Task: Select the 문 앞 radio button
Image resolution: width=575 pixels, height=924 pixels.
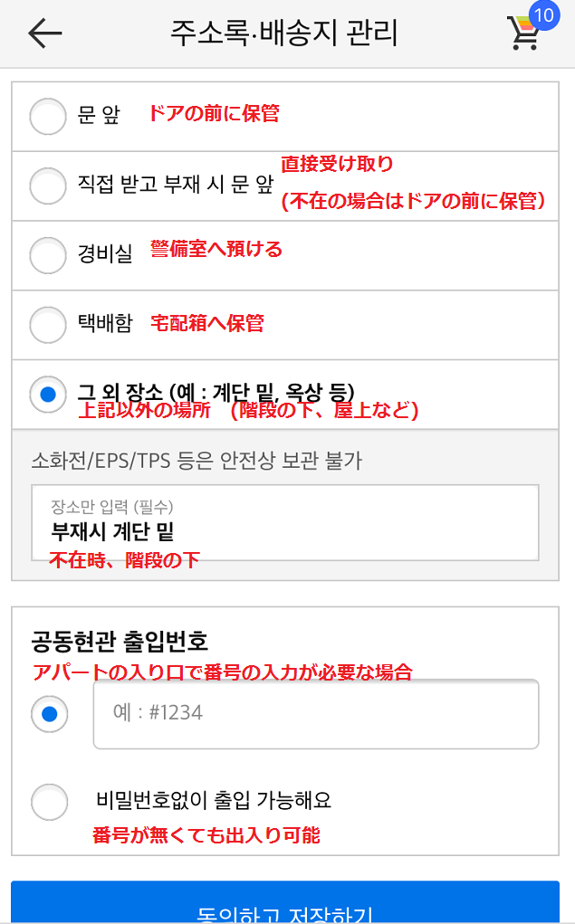Action: click(x=48, y=117)
